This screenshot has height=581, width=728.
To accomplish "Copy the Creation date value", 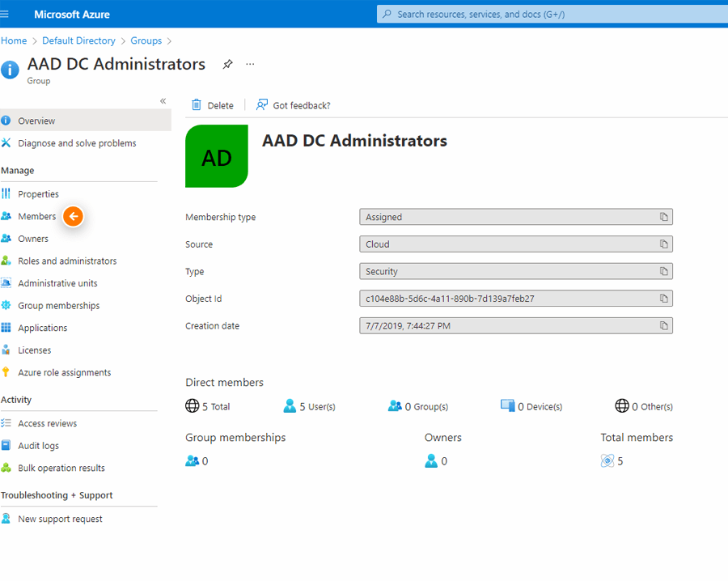I will coord(664,326).
